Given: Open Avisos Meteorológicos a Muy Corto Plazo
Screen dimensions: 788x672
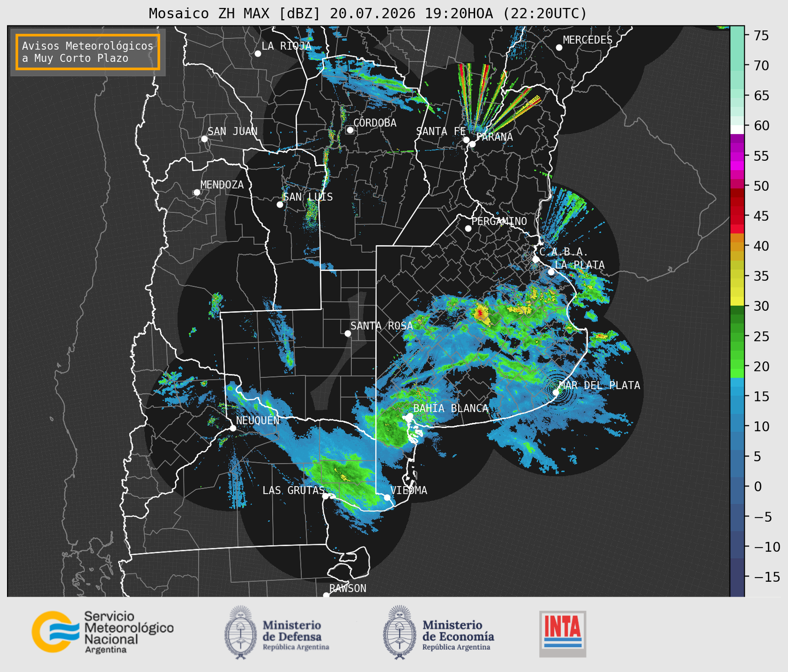Looking at the screenshot, I should tap(88, 52).
